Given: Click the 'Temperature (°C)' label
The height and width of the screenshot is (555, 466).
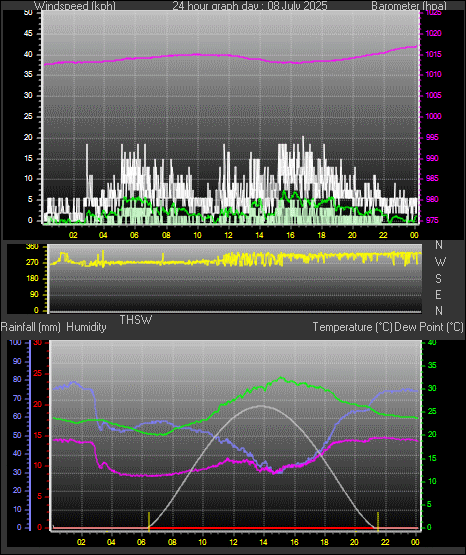Looking at the screenshot, I should 352,327.
